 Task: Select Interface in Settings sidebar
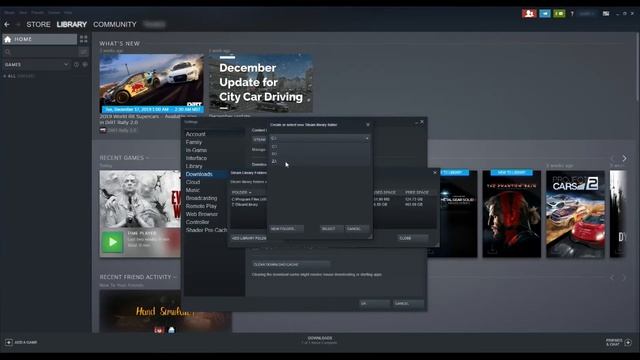pyautogui.click(x=196, y=158)
